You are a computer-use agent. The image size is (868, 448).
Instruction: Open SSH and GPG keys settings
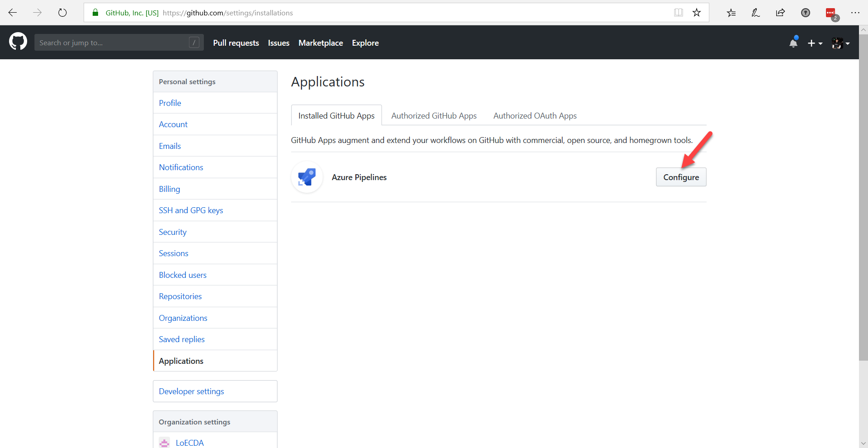(x=215, y=210)
